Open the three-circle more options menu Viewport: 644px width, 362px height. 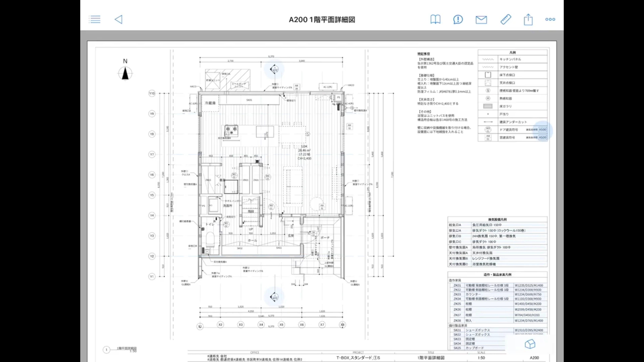[550, 19]
